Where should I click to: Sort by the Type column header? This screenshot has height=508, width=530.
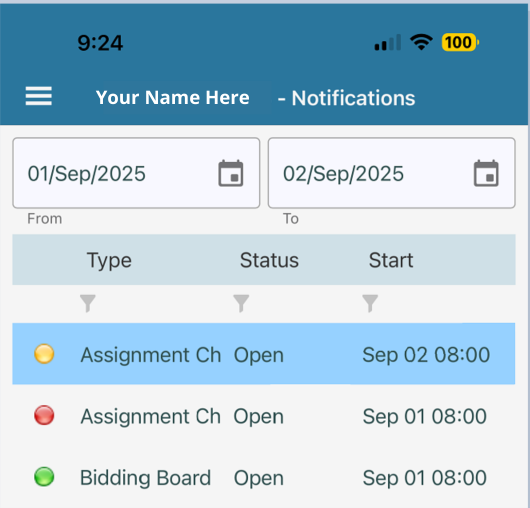pyautogui.click(x=109, y=261)
